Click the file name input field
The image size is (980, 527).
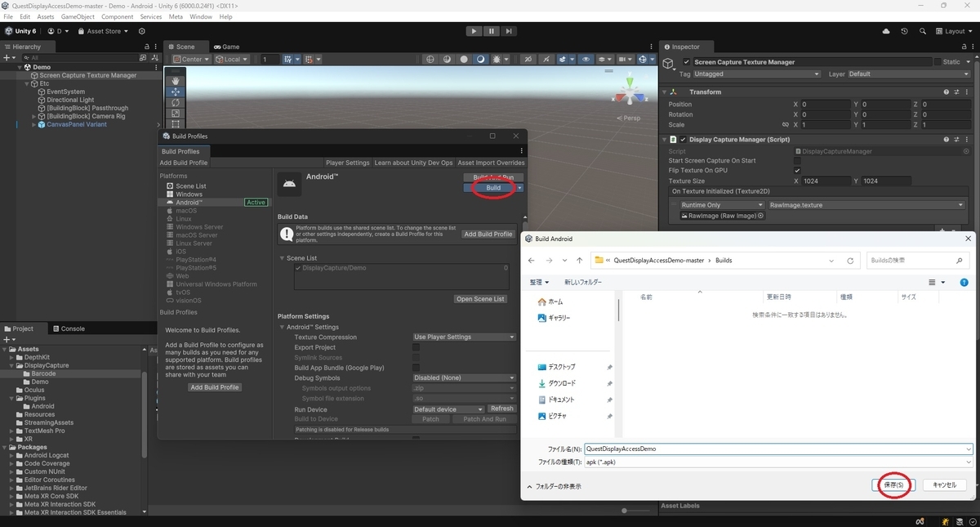pos(778,449)
